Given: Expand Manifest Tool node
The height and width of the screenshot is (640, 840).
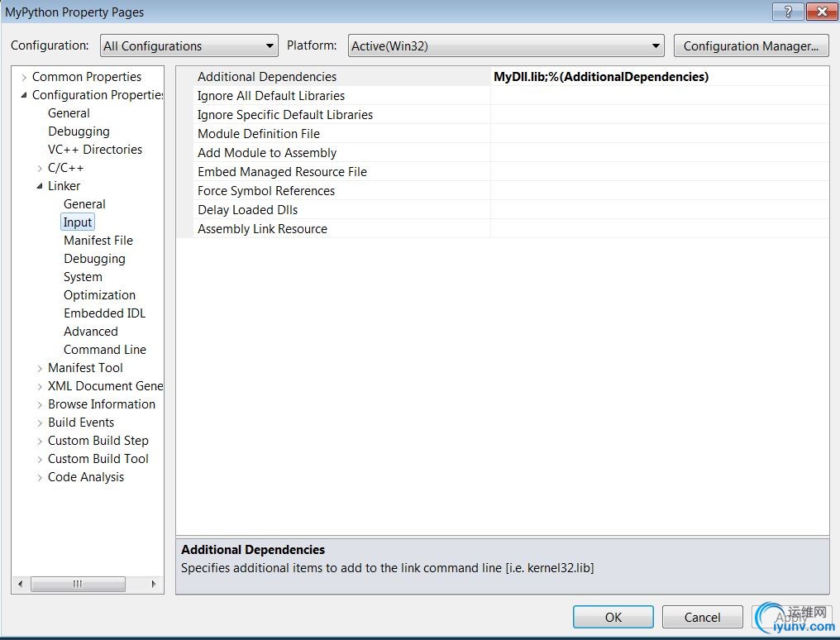Looking at the screenshot, I should 40,369.
